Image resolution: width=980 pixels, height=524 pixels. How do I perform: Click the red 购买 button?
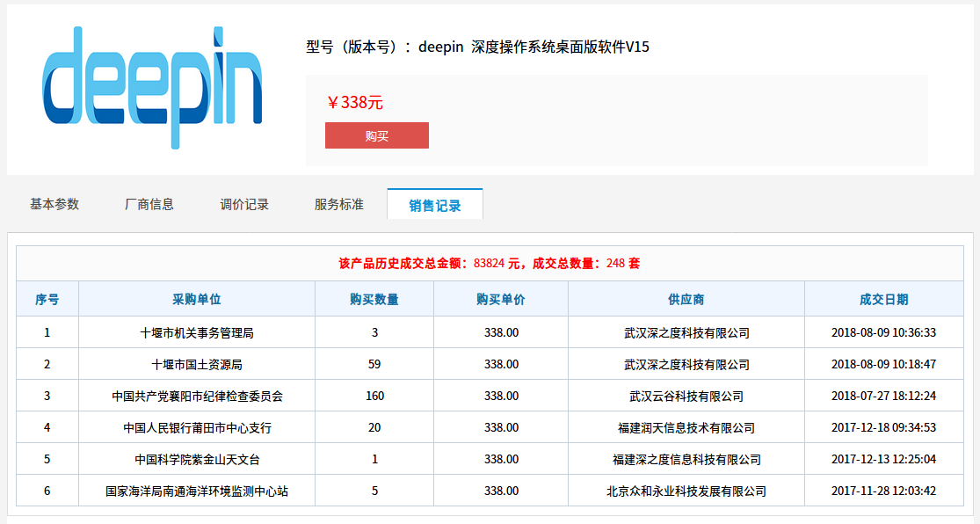click(377, 135)
